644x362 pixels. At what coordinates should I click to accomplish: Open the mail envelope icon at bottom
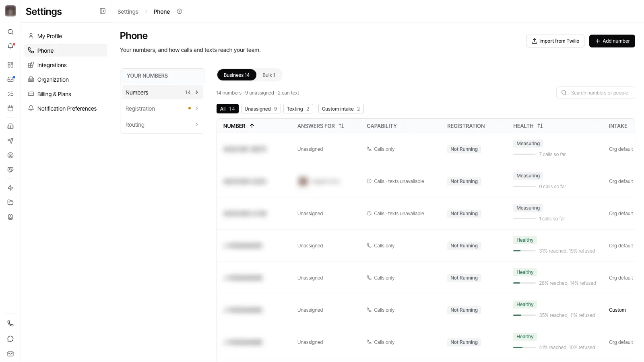10,354
